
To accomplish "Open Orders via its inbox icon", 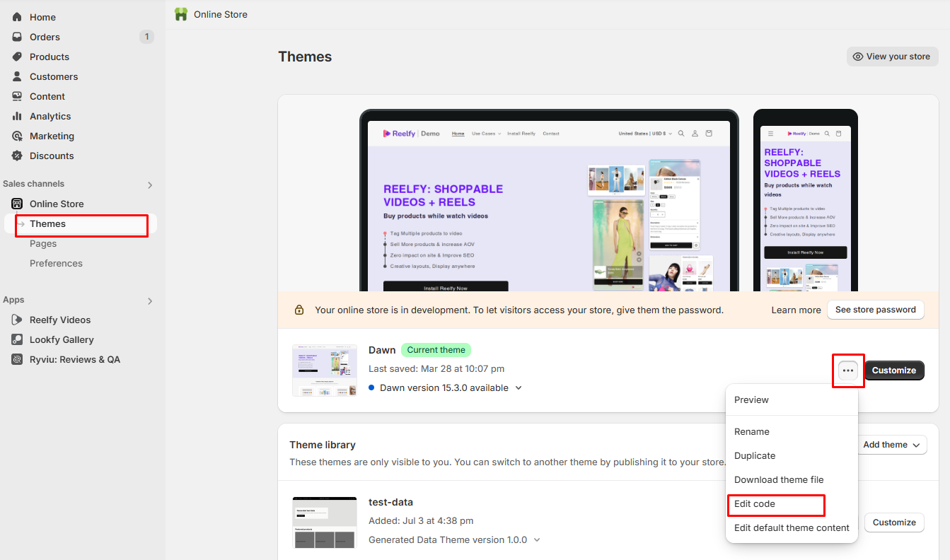I will point(17,37).
